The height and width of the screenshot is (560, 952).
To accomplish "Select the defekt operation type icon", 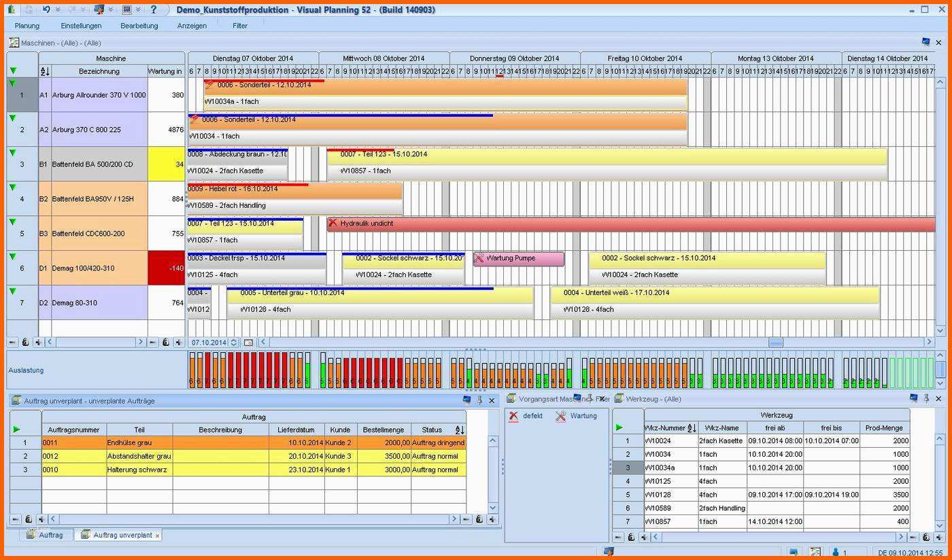I will [513, 416].
